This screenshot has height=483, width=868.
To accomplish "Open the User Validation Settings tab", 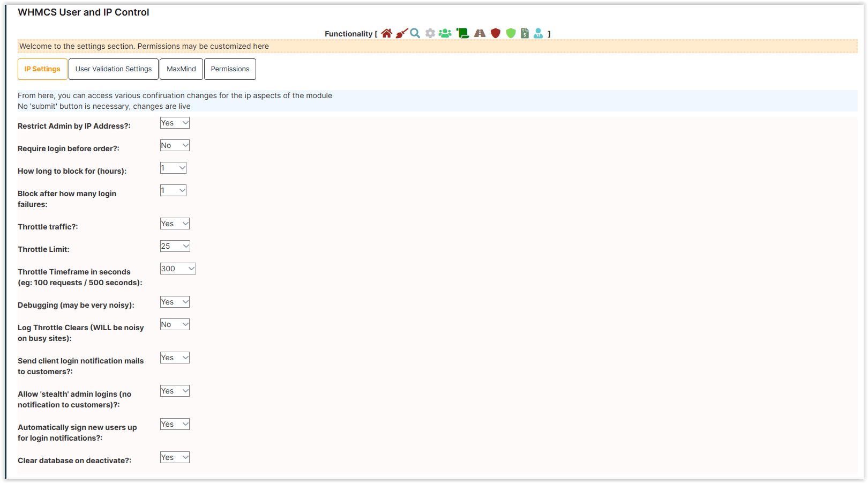I will tap(114, 69).
